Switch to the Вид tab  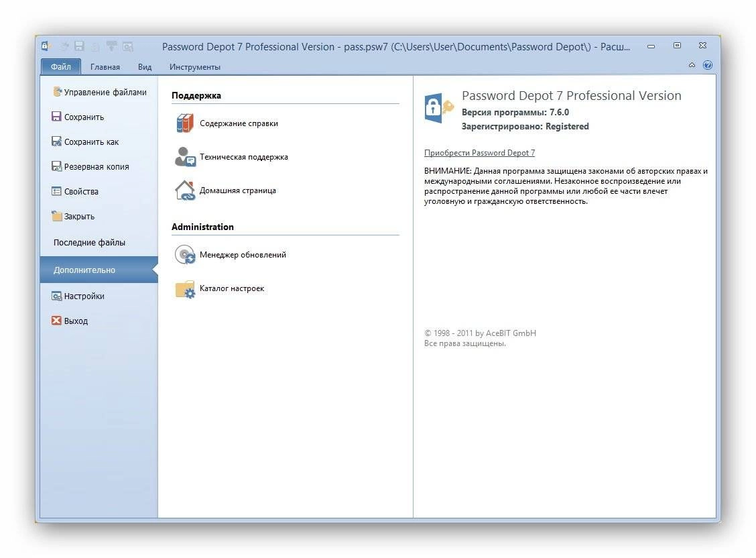coord(145,67)
